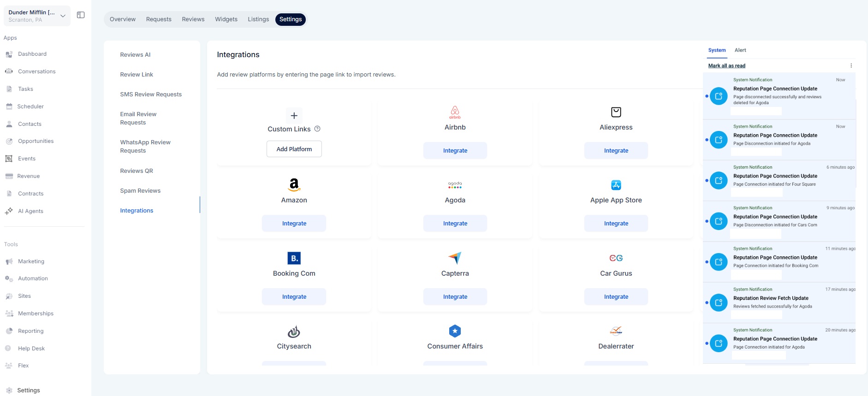Click the Airbnb logo icon

coord(455,112)
